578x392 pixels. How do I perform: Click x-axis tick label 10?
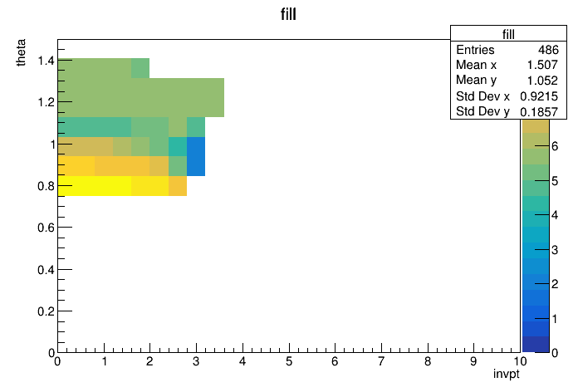click(520, 361)
